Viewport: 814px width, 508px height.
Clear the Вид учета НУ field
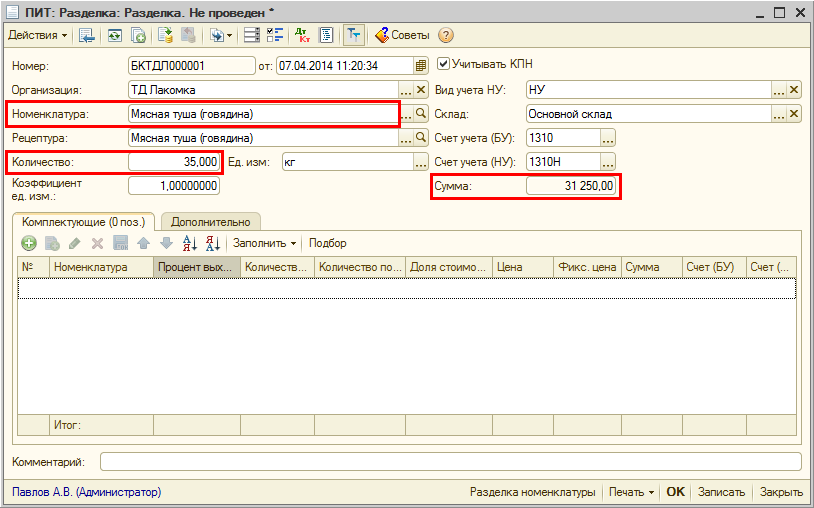click(x=794, y=90)
